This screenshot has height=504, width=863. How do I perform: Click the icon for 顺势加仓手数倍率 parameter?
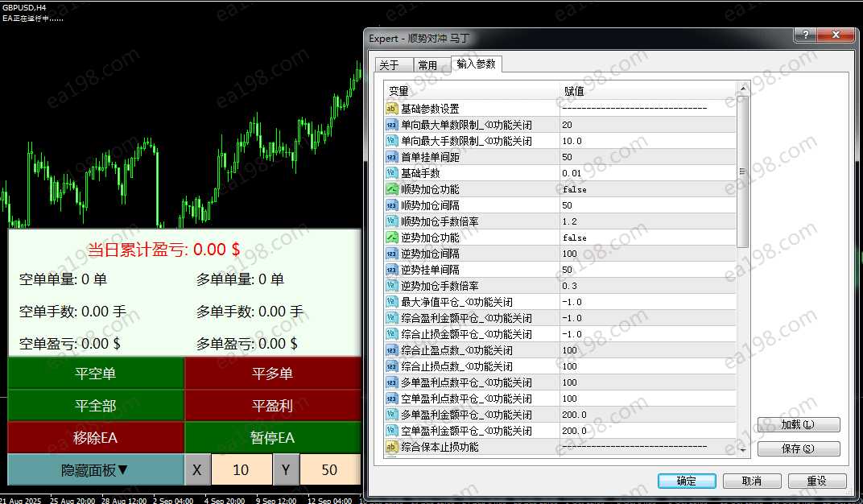[392, 221]
